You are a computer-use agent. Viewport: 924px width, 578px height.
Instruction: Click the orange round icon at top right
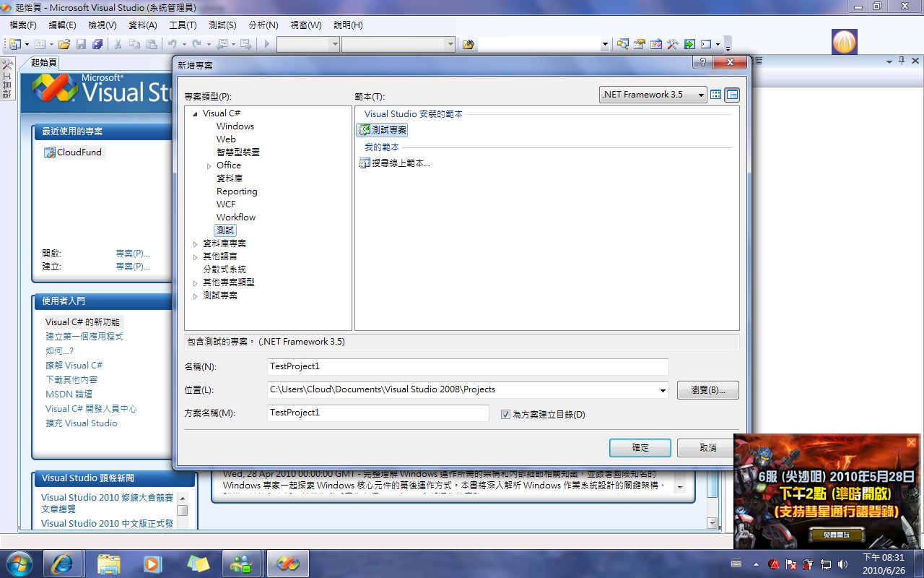pyautogui.click(x=844, y=41)
